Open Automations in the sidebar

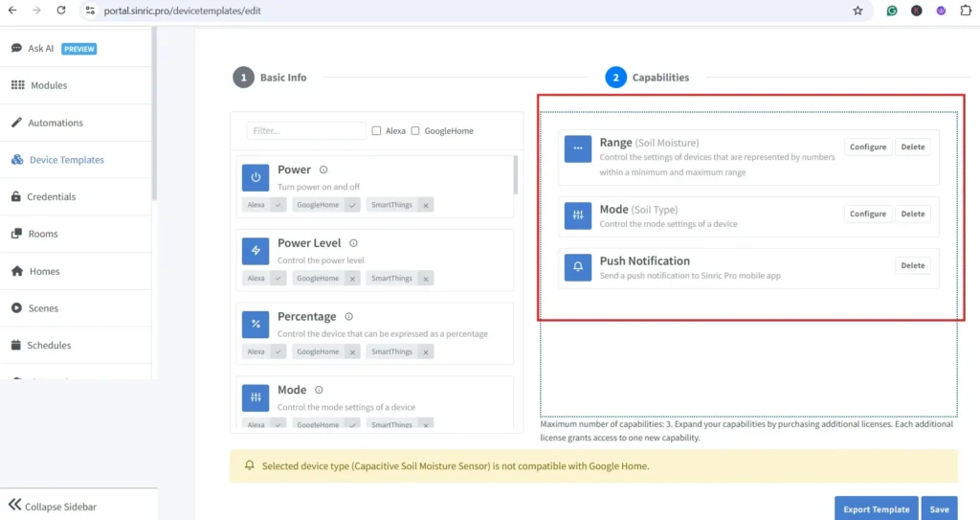click(x=56, y=123)
